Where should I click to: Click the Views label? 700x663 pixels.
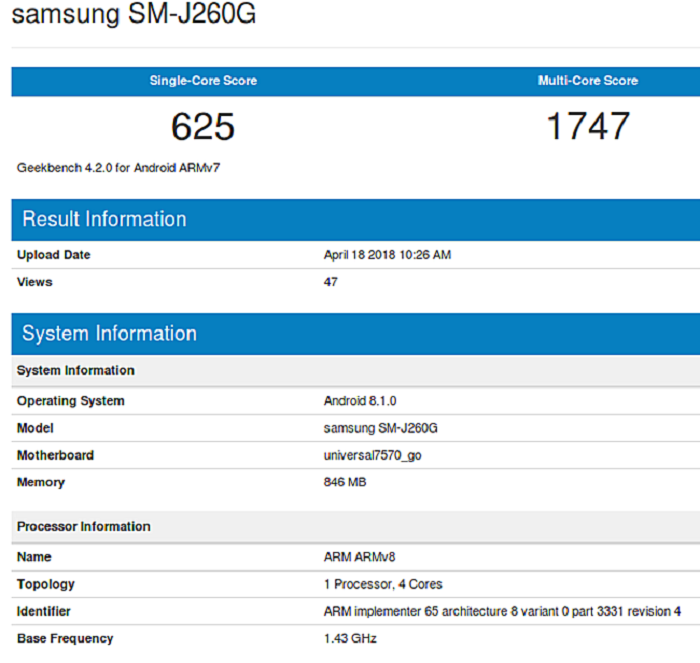(34, 282)
